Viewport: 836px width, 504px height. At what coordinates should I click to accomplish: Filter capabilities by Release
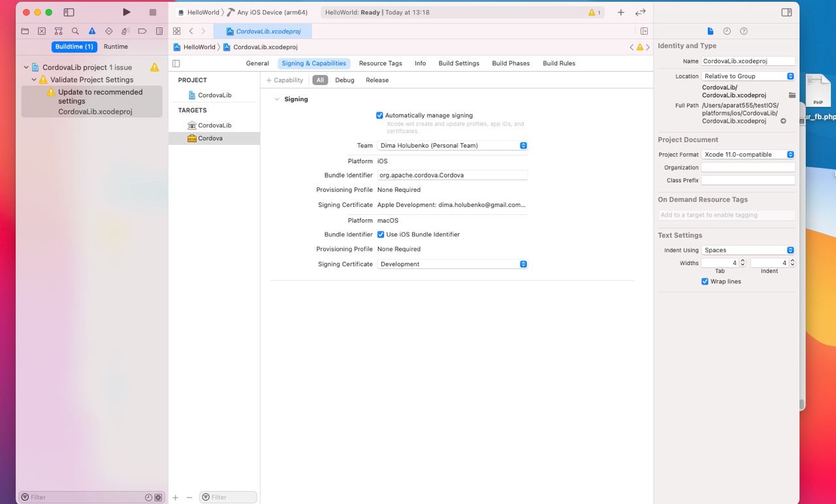tap(377, 80)
